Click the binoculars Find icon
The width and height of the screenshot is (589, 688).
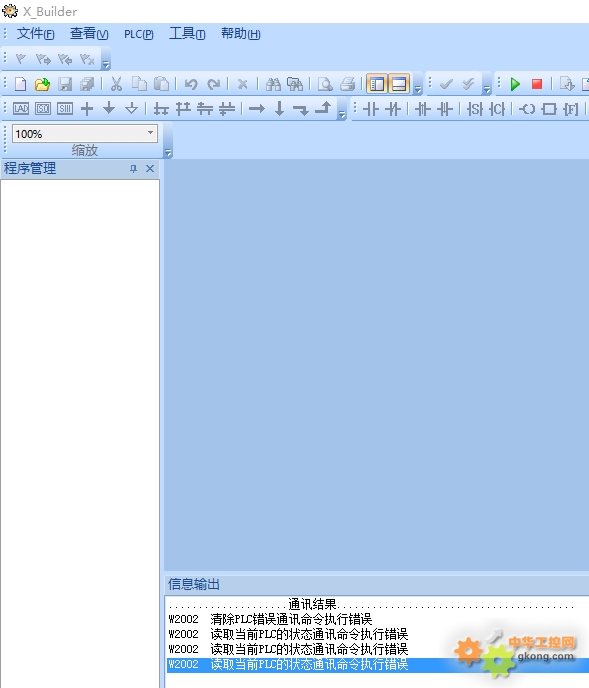(x=273, y=84)
